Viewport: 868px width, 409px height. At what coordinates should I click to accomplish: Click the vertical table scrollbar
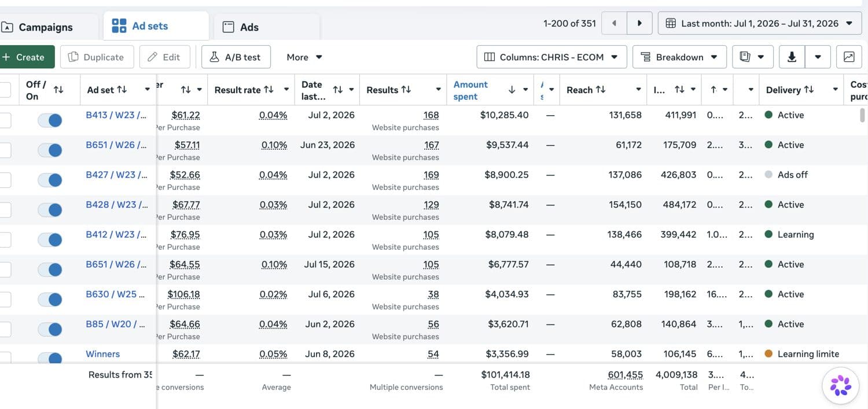click(x=862, y=115)
